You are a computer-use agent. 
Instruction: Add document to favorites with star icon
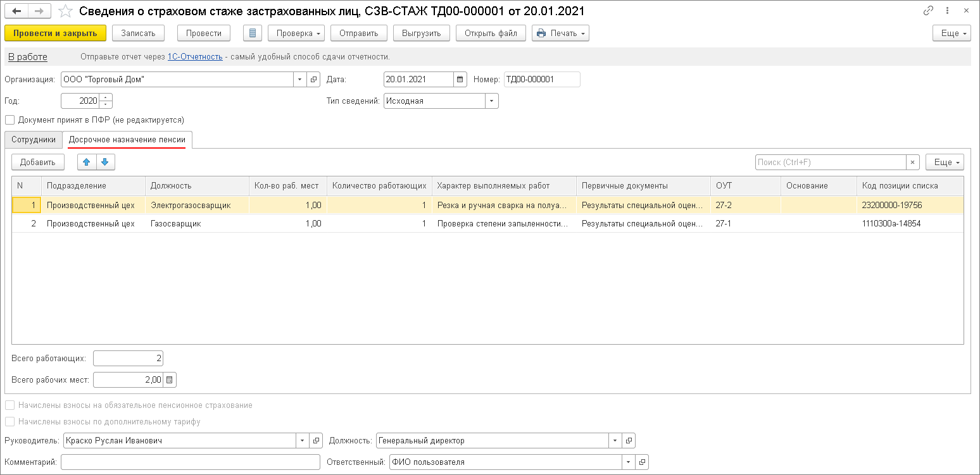65,11
